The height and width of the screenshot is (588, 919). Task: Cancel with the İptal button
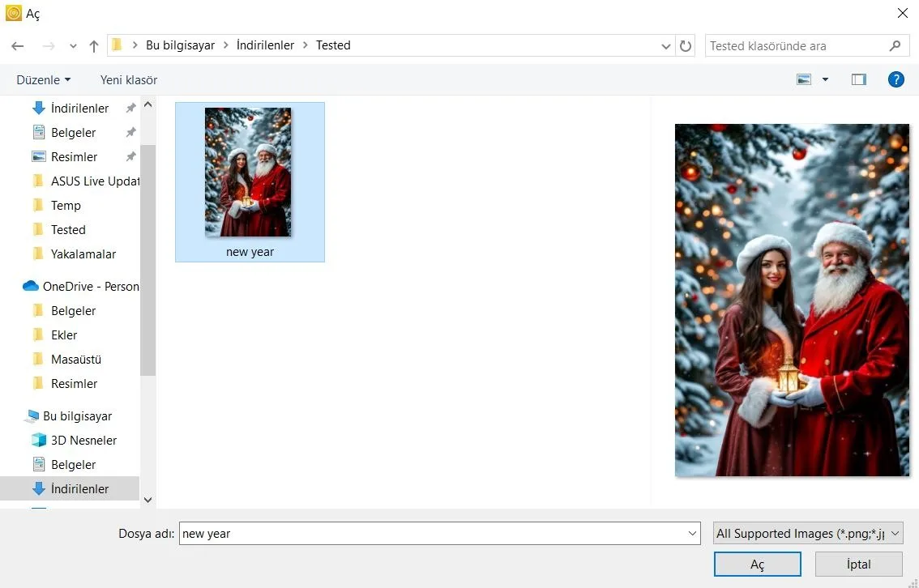click(859, 565)
